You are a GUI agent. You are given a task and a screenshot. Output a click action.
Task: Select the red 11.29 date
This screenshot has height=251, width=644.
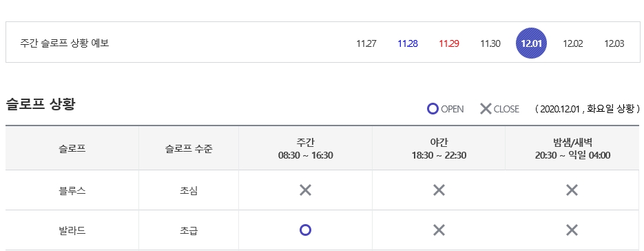[449, 43]
